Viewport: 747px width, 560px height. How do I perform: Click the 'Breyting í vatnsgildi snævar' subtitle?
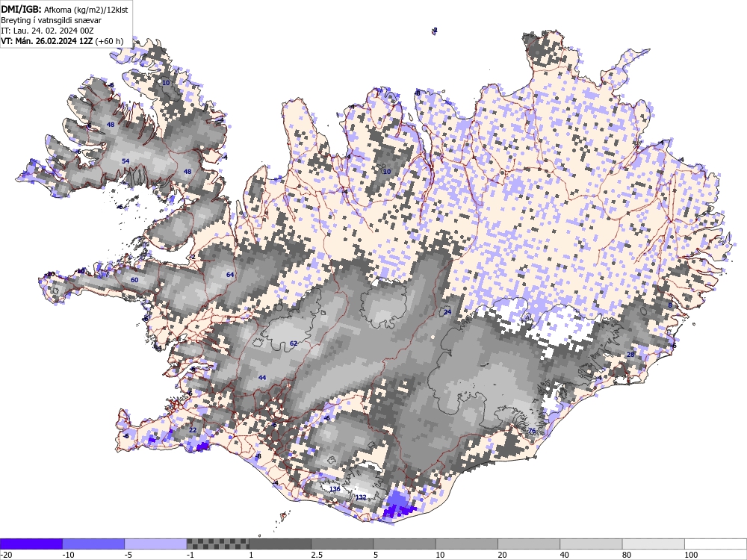tap(51, 20)
